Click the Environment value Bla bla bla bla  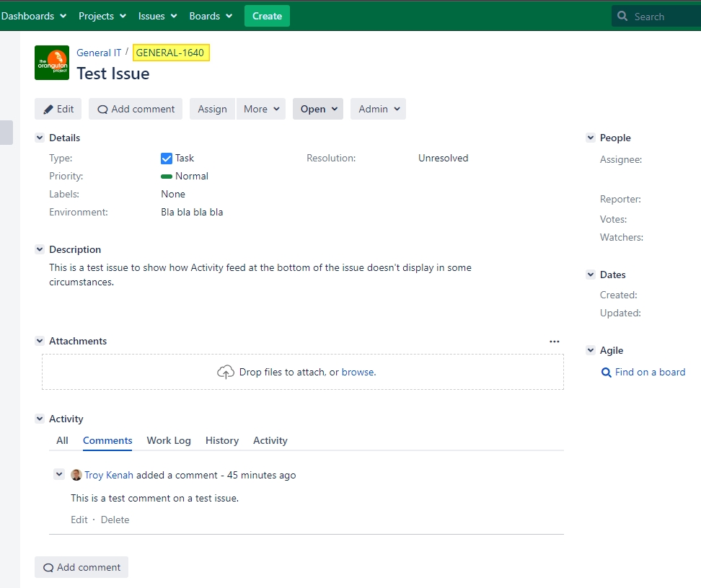pos(192,213)
